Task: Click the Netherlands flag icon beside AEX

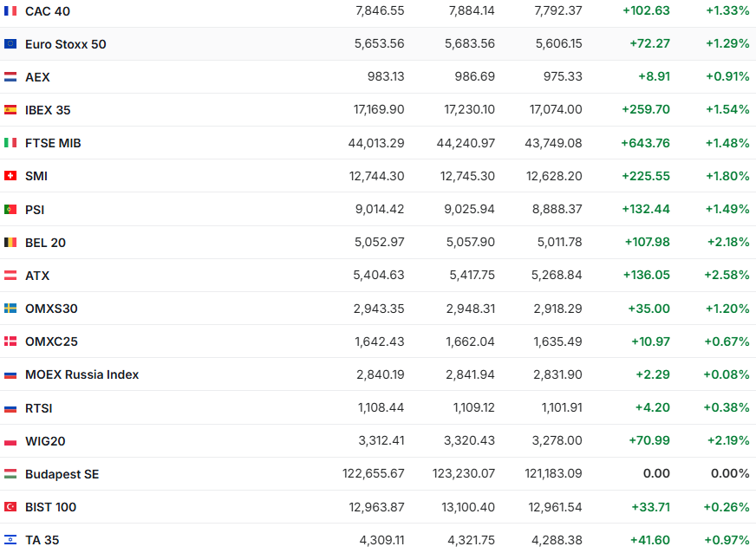Action: 10,77
